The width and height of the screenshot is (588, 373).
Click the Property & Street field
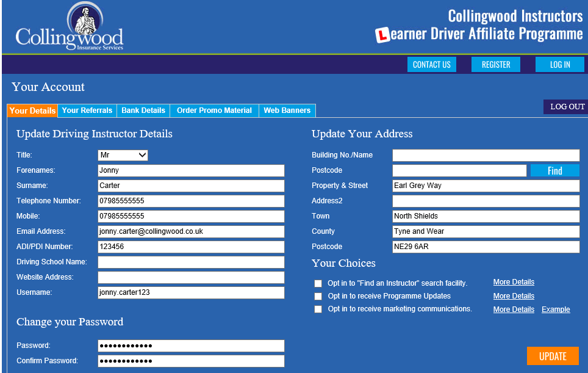coord(486,186)
